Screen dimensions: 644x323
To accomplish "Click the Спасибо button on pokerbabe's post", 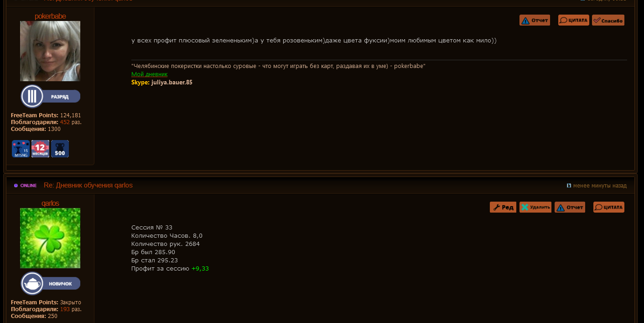I will pyautogui.click(x=608, y=20).
